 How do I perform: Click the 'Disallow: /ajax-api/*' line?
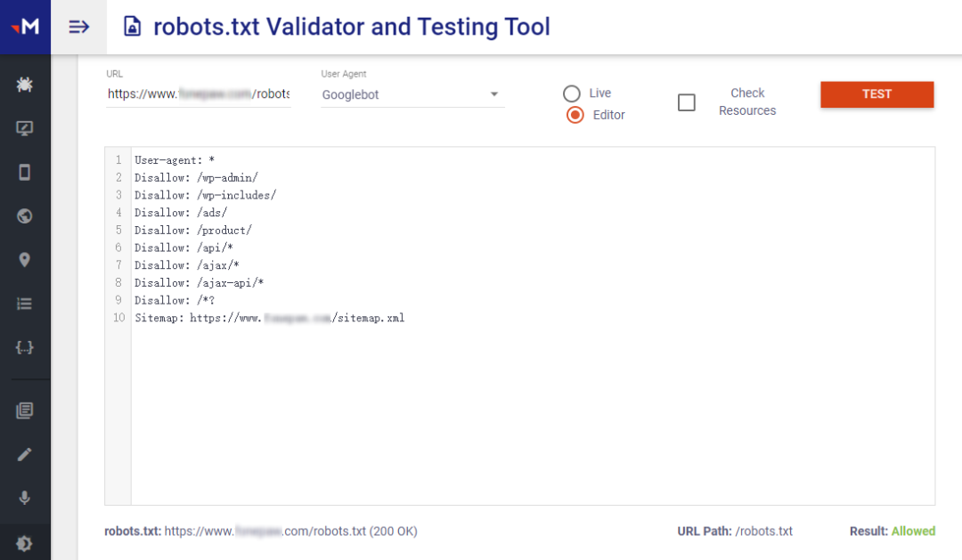tap(200, 283)
